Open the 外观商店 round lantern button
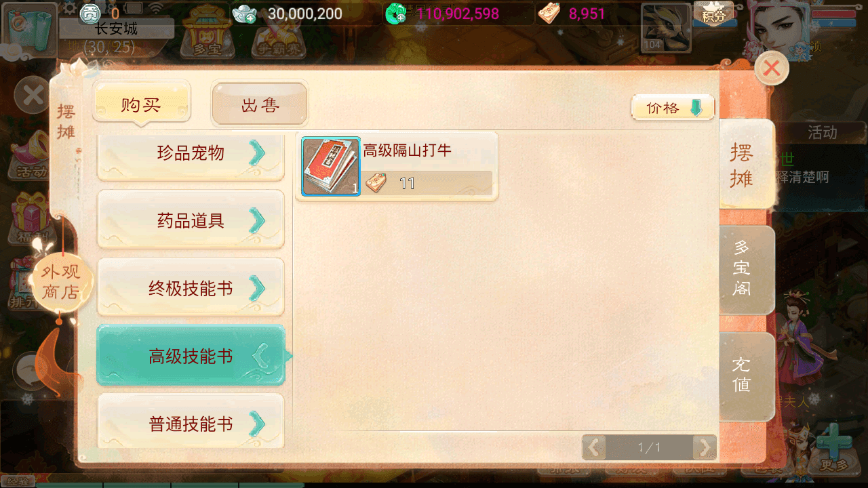868x488 pixels. click(x=61, y=283)
